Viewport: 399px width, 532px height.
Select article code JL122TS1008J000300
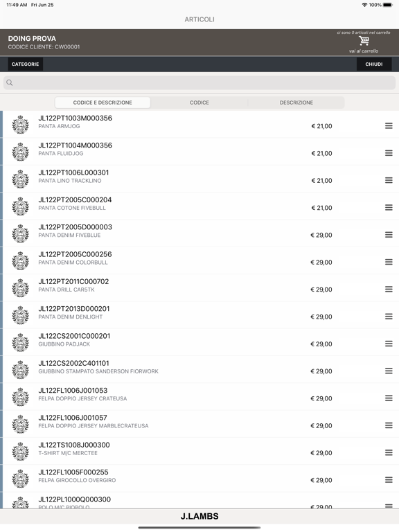click(x=74, y=445)
